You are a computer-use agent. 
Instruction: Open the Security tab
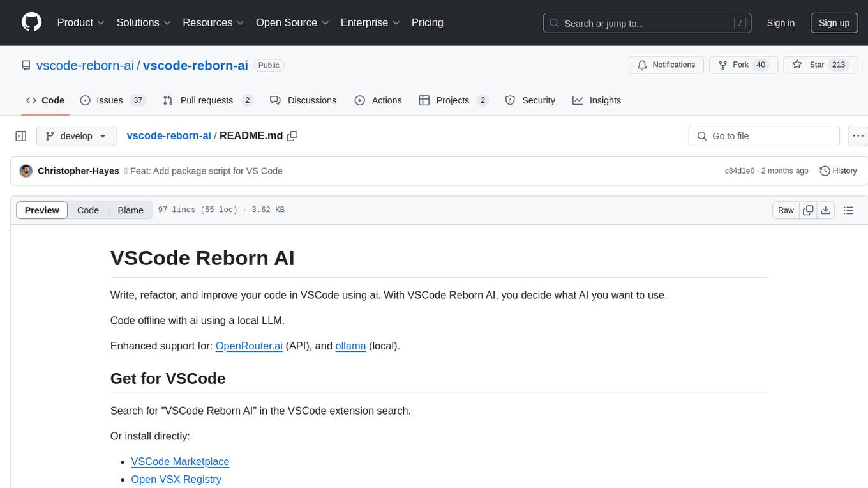pyautogui.click(x=530, y=100)
